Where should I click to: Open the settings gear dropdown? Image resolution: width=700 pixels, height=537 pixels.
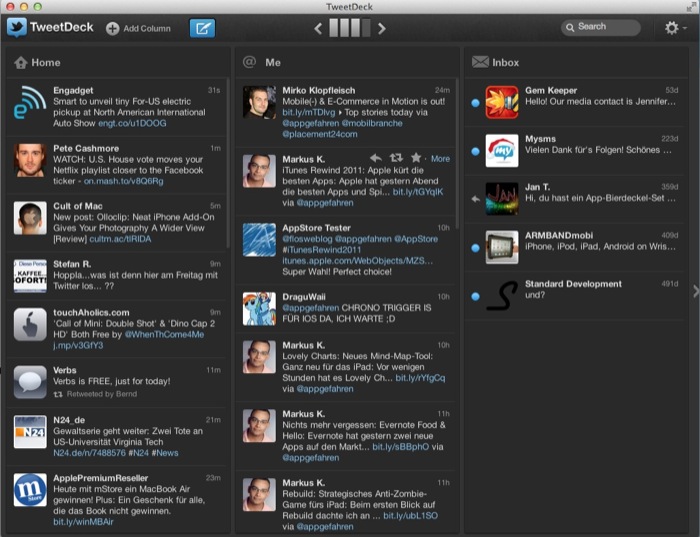click(x=675, y=28)
